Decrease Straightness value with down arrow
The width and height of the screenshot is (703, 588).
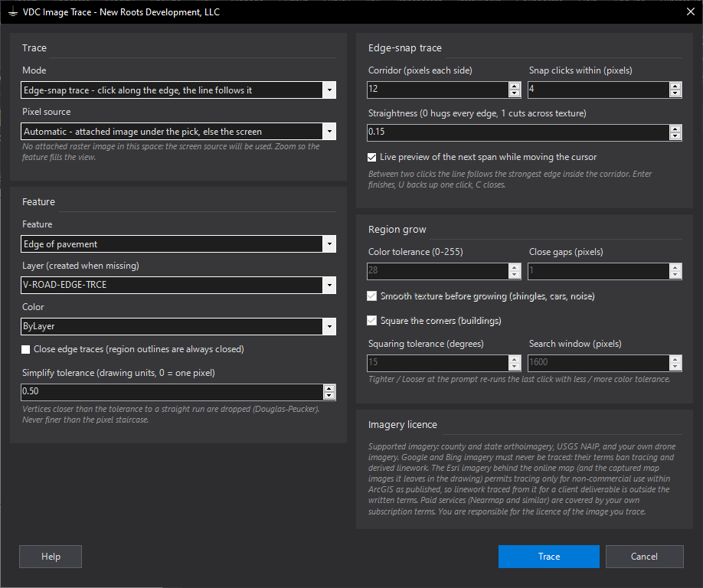tap(675, 136)
